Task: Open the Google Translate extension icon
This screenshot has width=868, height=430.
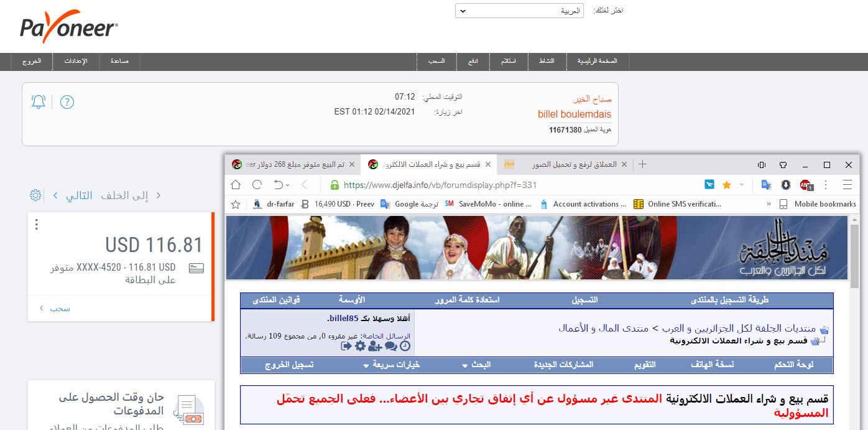Action: (767, 185)
